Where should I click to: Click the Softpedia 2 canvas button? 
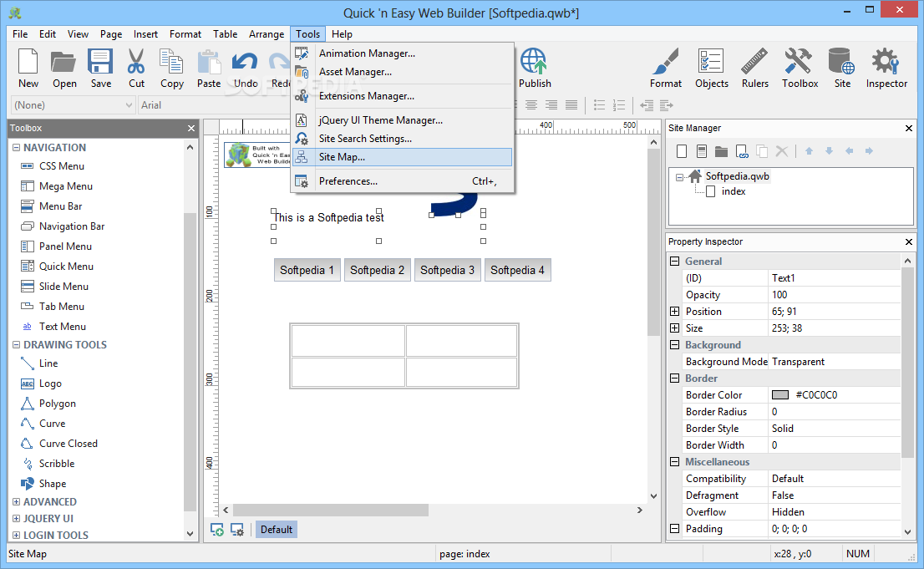[377, 270]
